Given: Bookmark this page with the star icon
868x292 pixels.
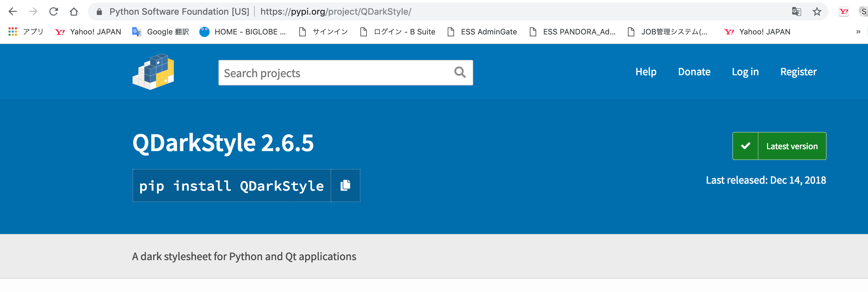Looking at the screenshot, I should [x=817, y=11].
